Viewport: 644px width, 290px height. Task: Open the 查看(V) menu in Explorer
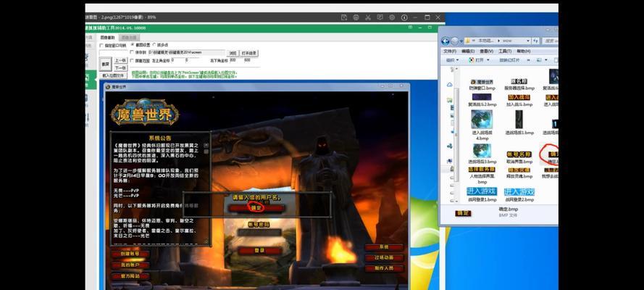coord(486,51)
